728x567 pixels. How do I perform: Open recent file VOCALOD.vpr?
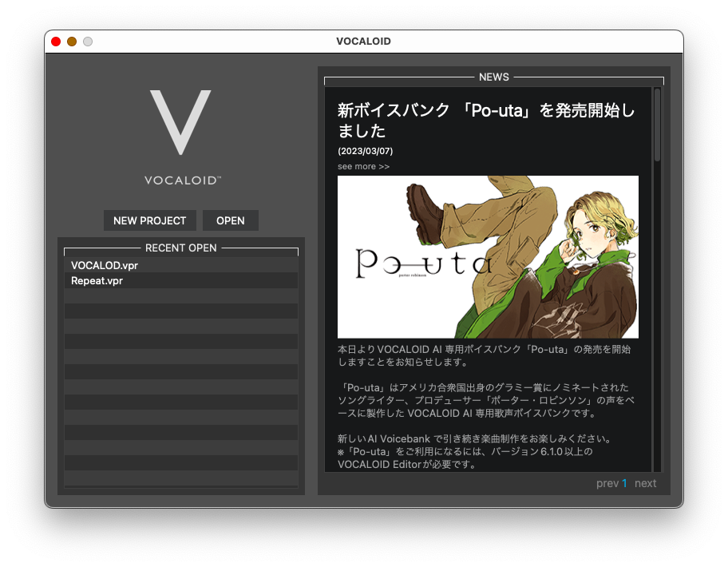[x=181, y=265]
